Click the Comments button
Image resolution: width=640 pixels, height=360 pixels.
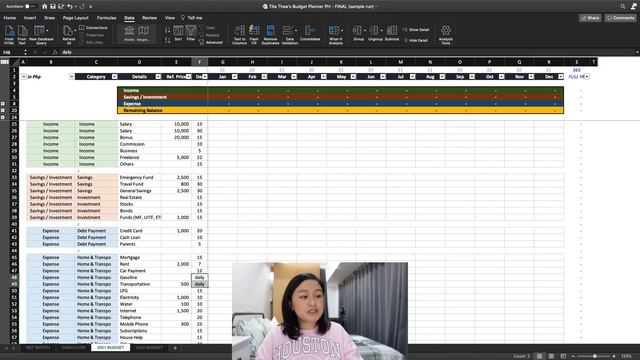pos(621,18)
